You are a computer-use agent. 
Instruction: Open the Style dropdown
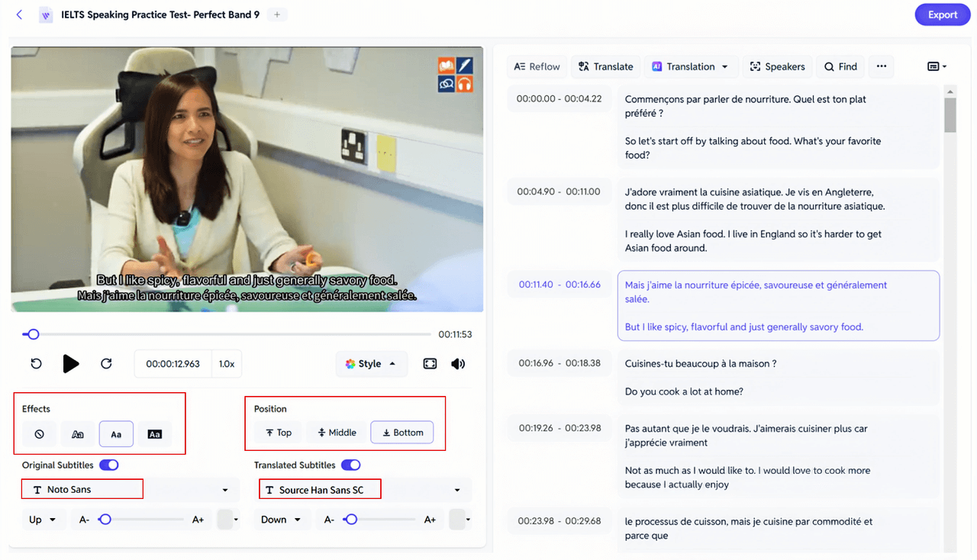[x=371, y=364]
